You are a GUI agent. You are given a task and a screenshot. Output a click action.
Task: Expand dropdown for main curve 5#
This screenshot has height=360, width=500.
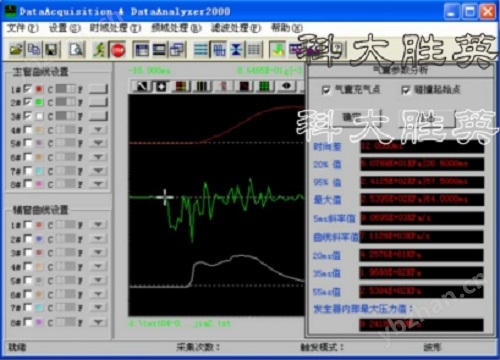[x=98, y=143]
